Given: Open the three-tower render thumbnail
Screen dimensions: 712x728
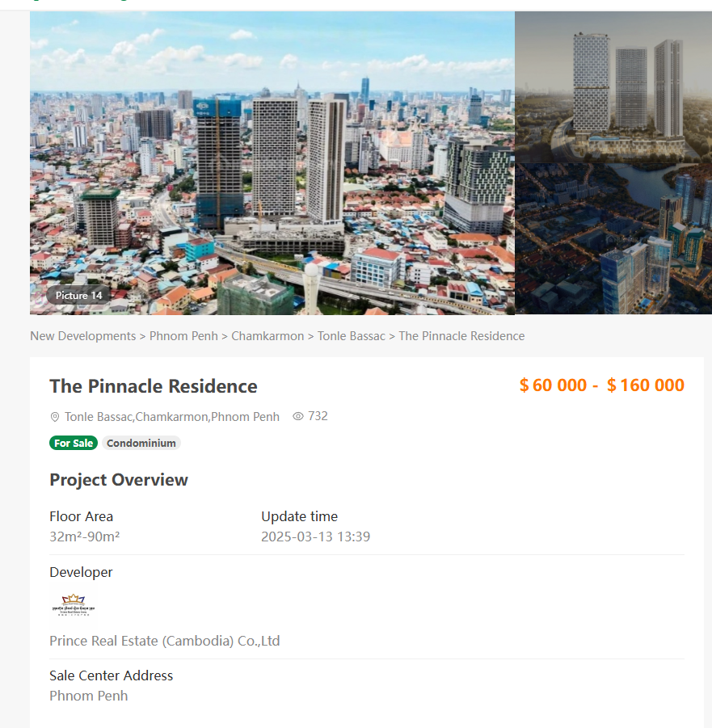Looking at the screenshot, I should (x=613, y=87).
